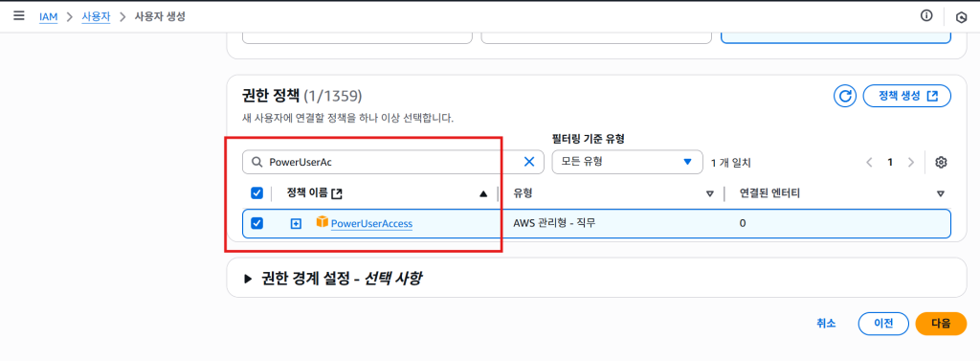Uncheck the PowerUserAccess policy checkbox
Viewport: 980px width, 361px height.
tap(256, 223)
